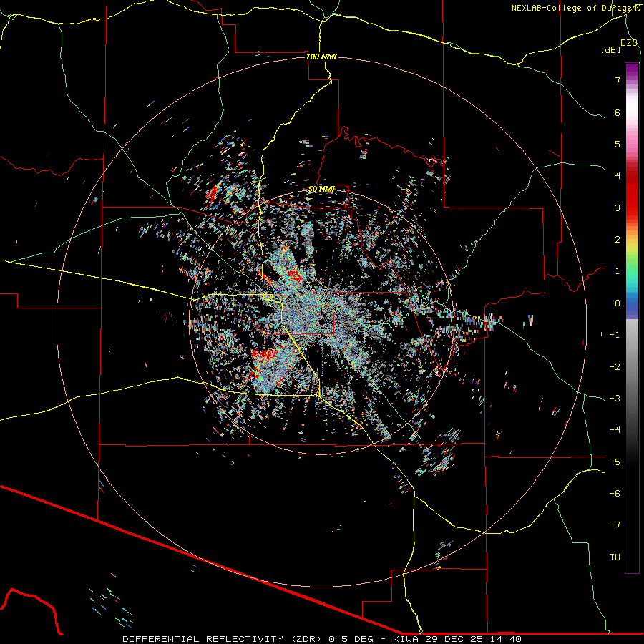The image size is (644, 644).
Task: Click the 1 value on the dB scale
Action: point(618,271)
